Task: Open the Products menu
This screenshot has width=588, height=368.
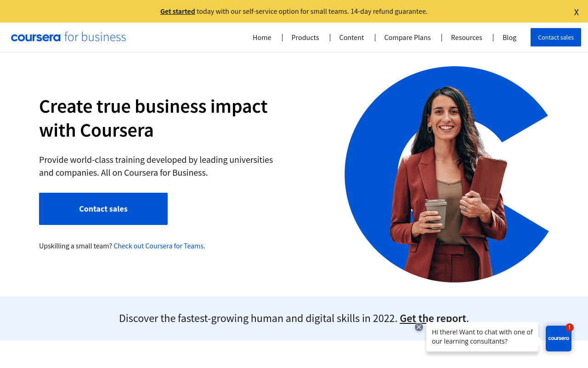Action: [x=305, y=37]
